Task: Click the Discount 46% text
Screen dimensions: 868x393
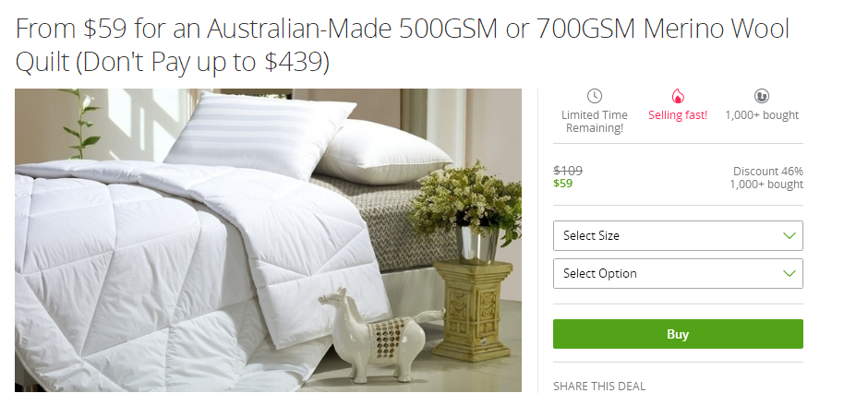Action: [767, 171]
